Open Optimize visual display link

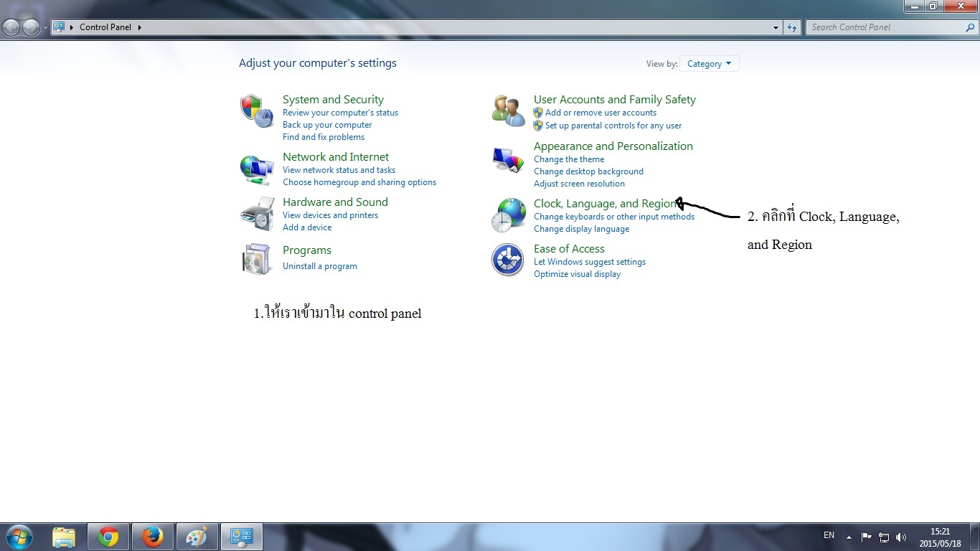click(577, 274)
